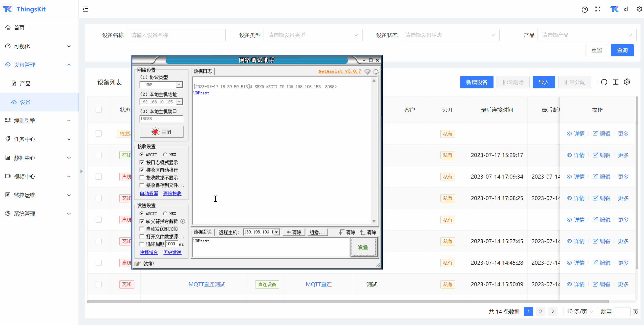This screenshot has width=644, height=325.
Task: Click the eye 详情 icon in first row
Action: pos(569,134)
